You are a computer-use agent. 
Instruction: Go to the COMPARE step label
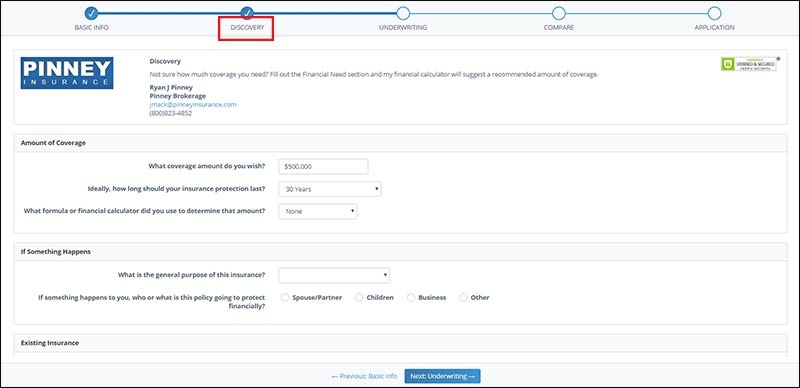[x=559, y=28]
